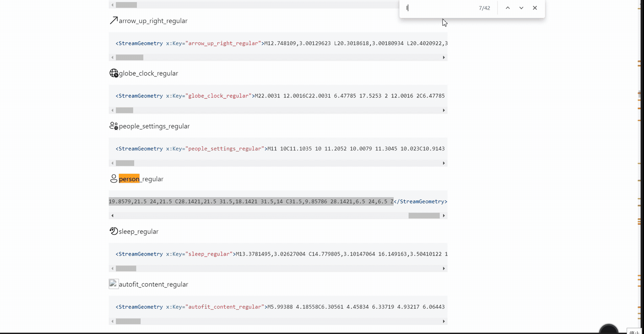Screen dimensions: 644x334
Task: Click the highlighted person search match
Action: (x=129, y=179)
